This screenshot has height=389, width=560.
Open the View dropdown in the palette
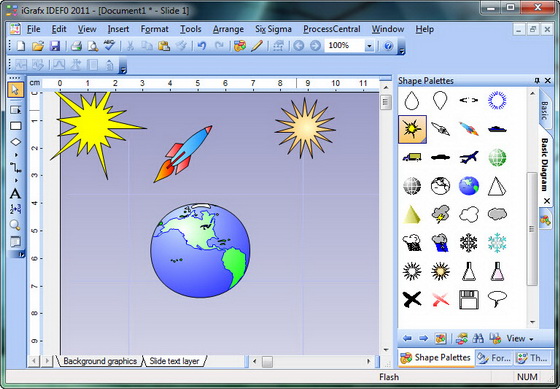click(x=520, y=338)
